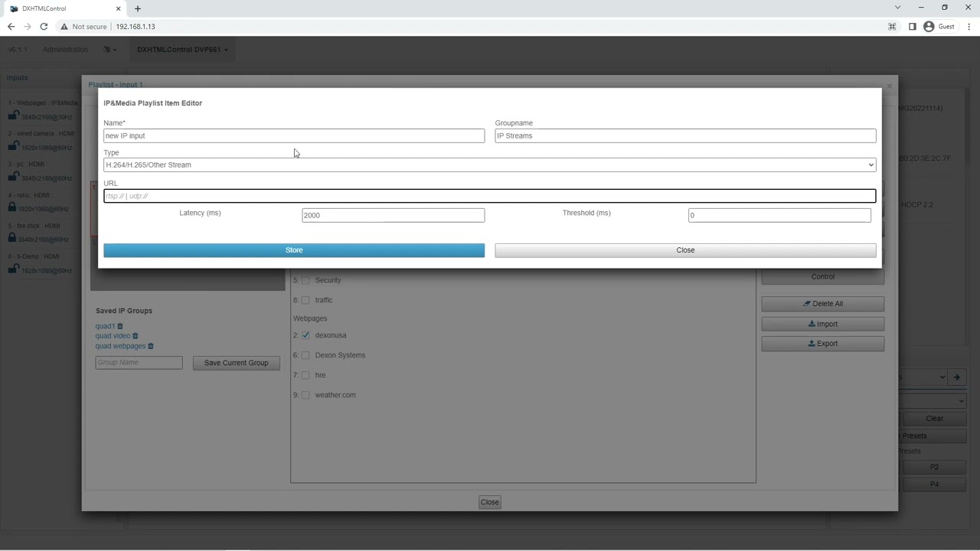Image resolution: width=980 pixels, height=551 pixels.
Task: Click the browser side panel icon
Action: point(912,26)
